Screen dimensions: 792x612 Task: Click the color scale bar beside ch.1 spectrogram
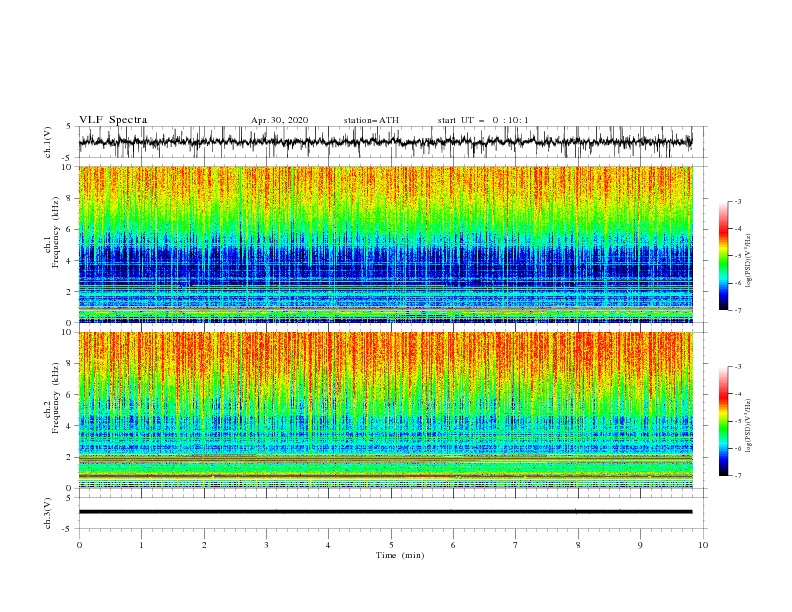click(723, 256)
